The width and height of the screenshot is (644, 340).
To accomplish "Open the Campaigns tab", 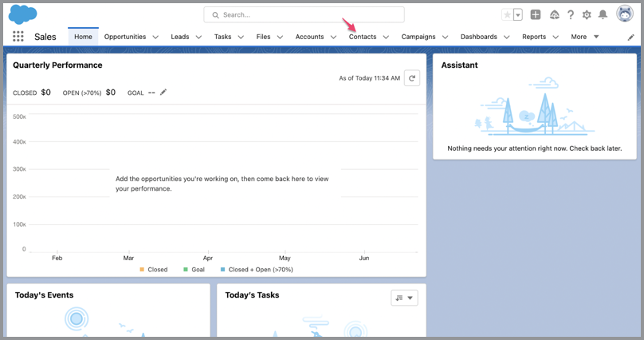I will click(418, 37).
